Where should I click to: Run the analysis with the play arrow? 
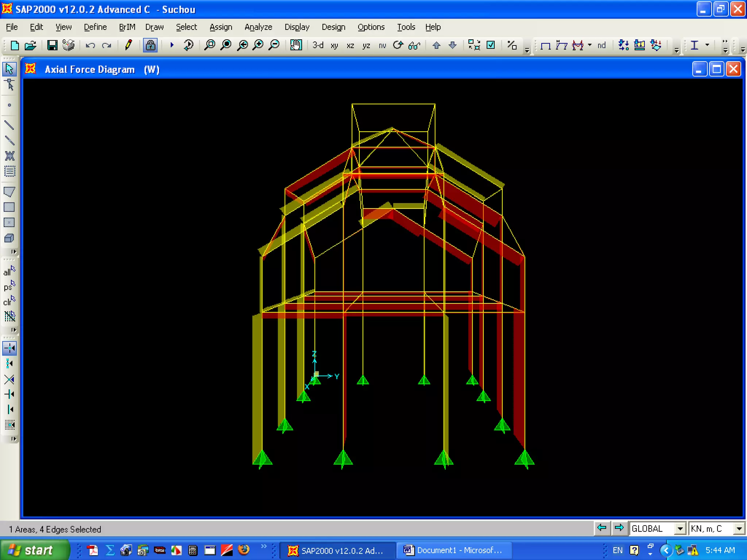click(x=172, y=45)
